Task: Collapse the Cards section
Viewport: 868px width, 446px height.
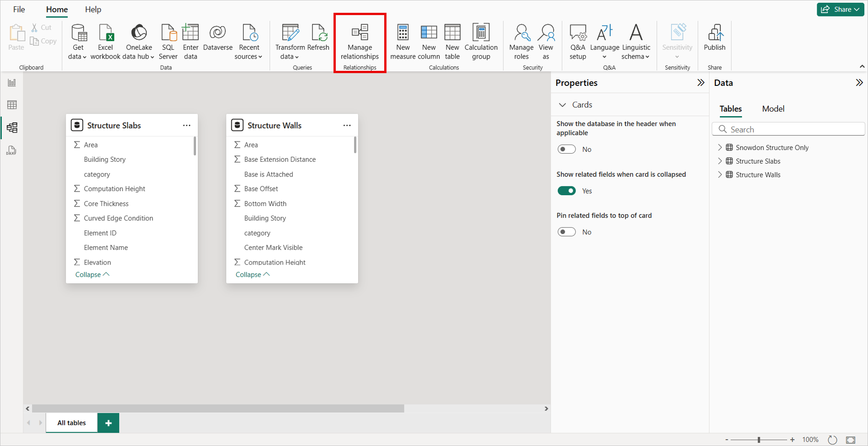Action: [562, 105]
